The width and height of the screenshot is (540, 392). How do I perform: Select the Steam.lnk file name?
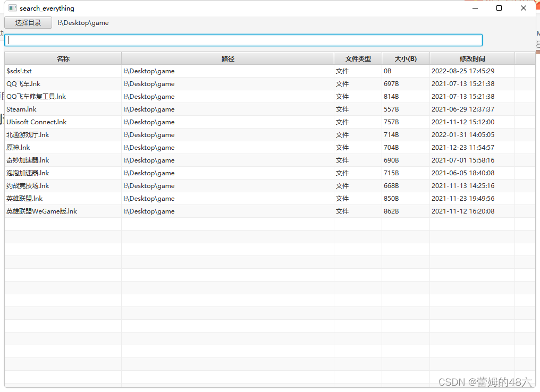[x=21, y=109]
